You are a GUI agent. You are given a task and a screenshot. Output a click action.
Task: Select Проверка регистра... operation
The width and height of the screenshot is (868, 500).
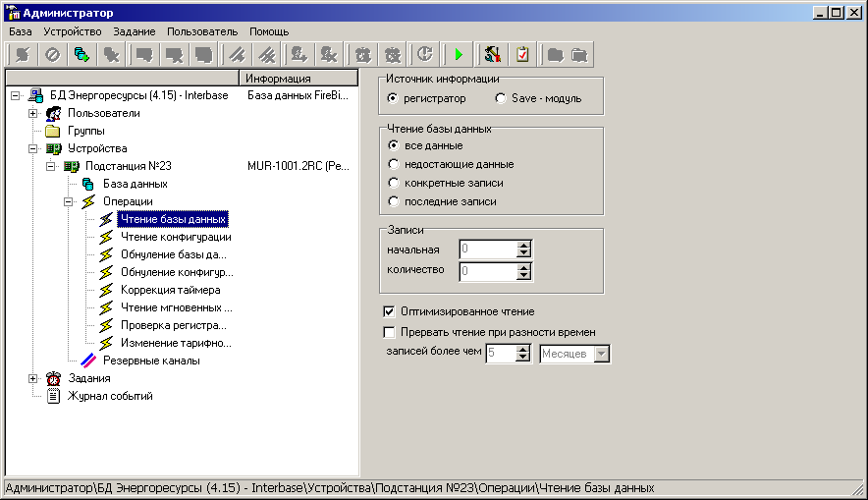(174, 325)
